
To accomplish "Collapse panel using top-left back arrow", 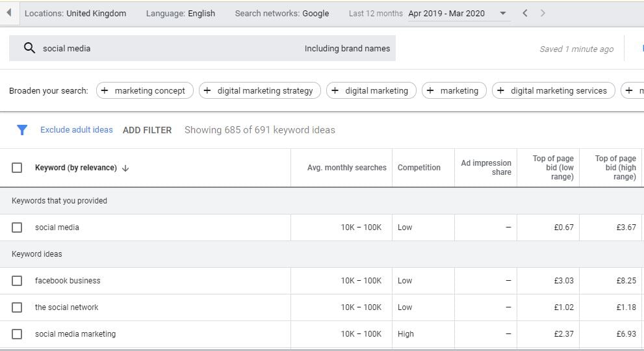I will (x=9, y=13).
